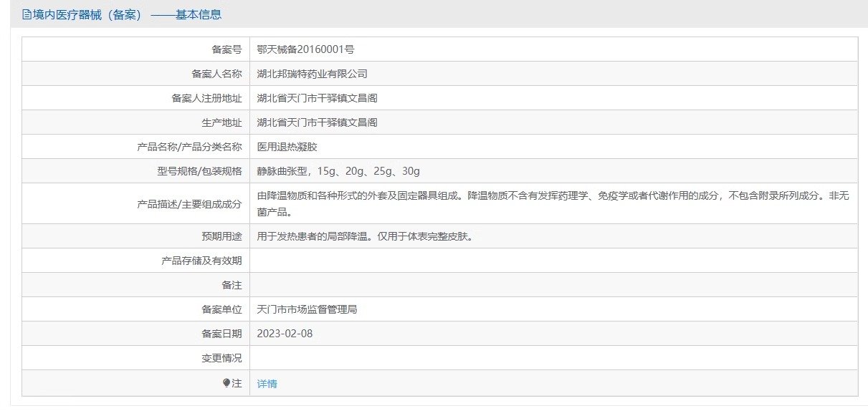Select the company name 湖北邦瑞特药业有限公司
Viewport: 868px width, 416px height.
tap(312, 74)
